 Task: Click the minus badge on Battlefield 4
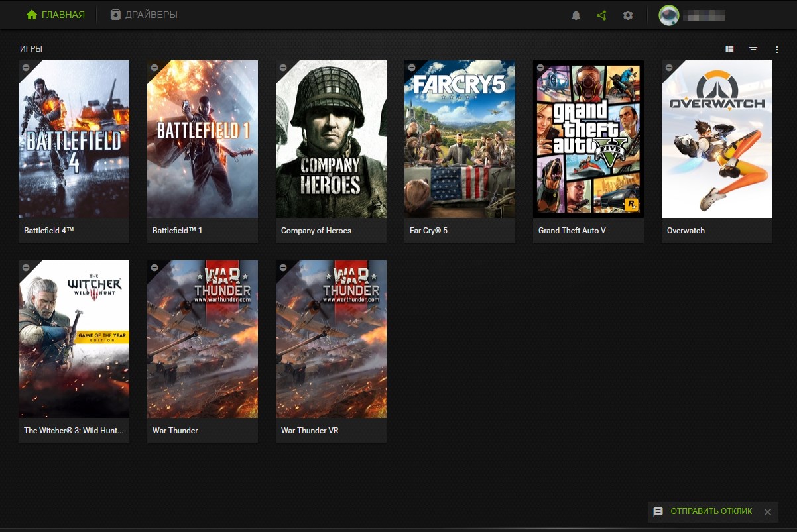[25, 68]
